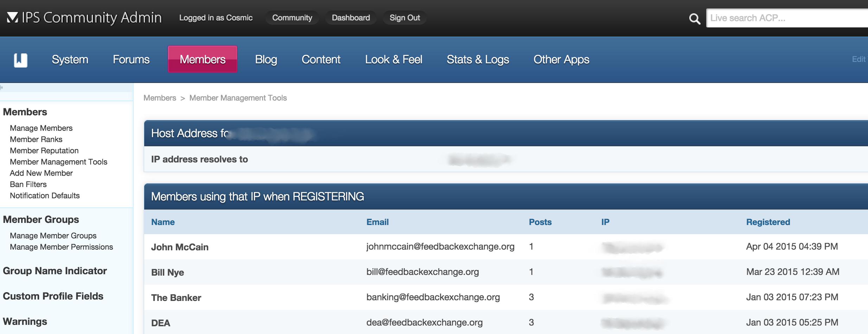Open member The Banker

pyautogui.click(x=176, y=297)
